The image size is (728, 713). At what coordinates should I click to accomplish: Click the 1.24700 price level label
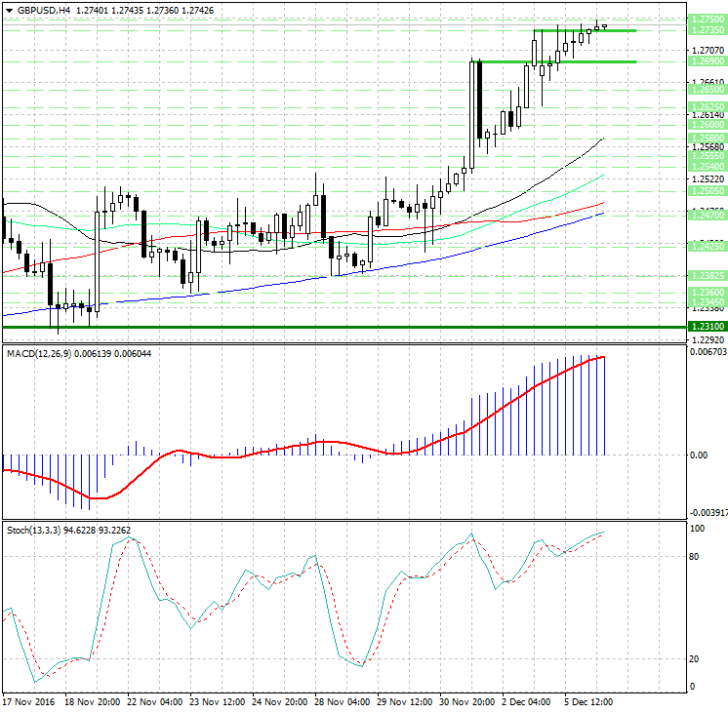pyautogui.click(x=708, y=216)
